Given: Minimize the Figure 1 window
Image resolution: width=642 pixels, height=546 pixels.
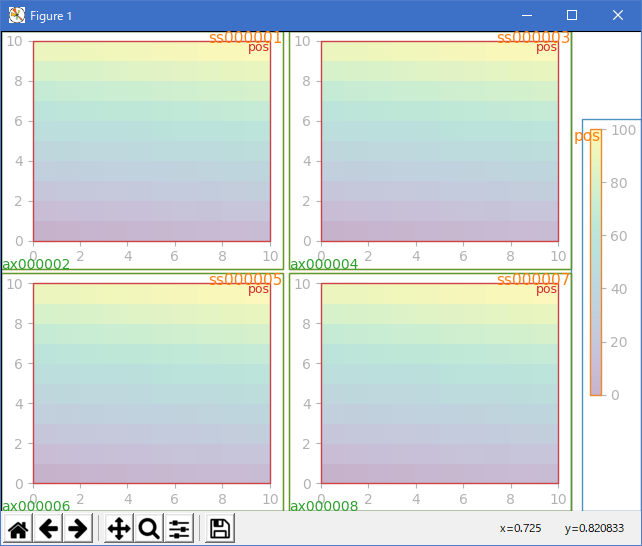Looking at the screenshot, I should [527, 16].
